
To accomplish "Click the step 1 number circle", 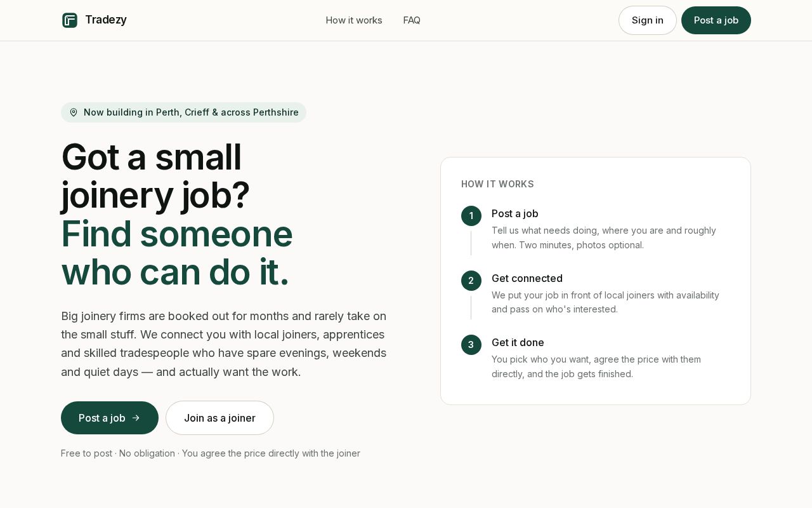I will coord(471,216).
